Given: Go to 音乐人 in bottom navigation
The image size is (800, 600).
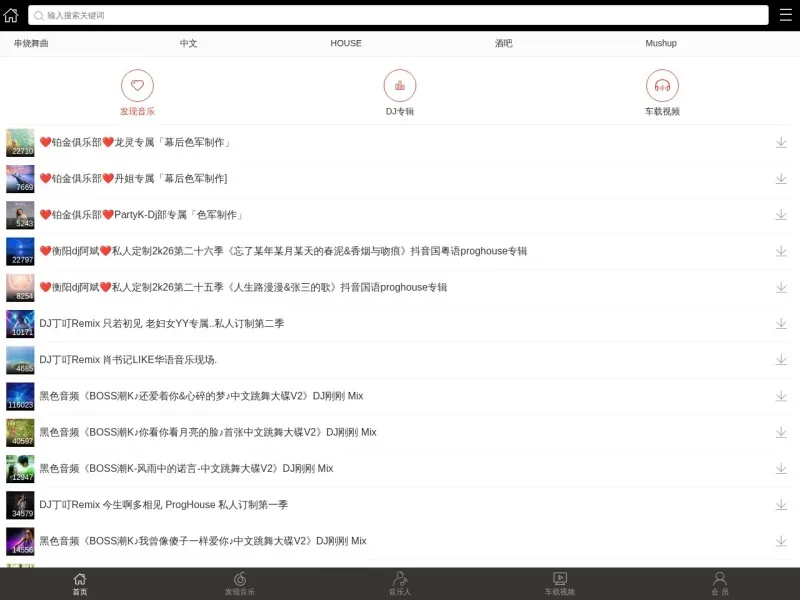Looking at the screenshot, I should (x=400, y=584).
